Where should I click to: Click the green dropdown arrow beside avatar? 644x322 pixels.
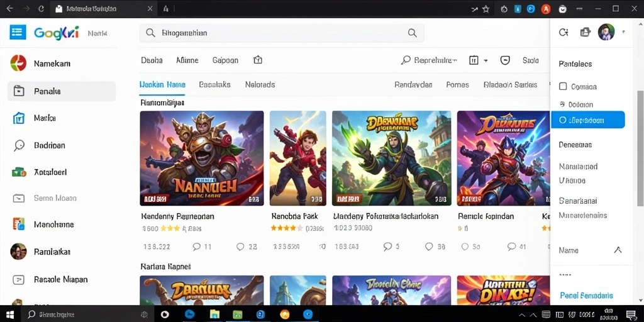tap(624, 31)
